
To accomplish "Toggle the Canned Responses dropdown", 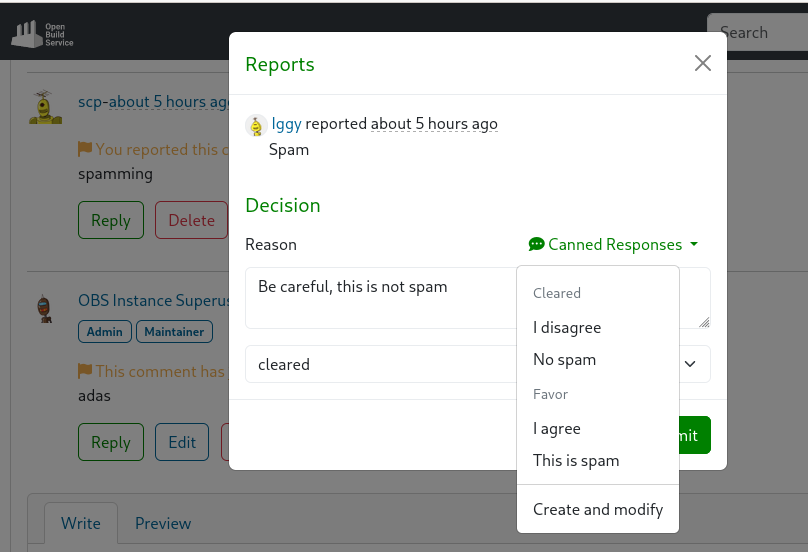I will click(x=613, y=244).
